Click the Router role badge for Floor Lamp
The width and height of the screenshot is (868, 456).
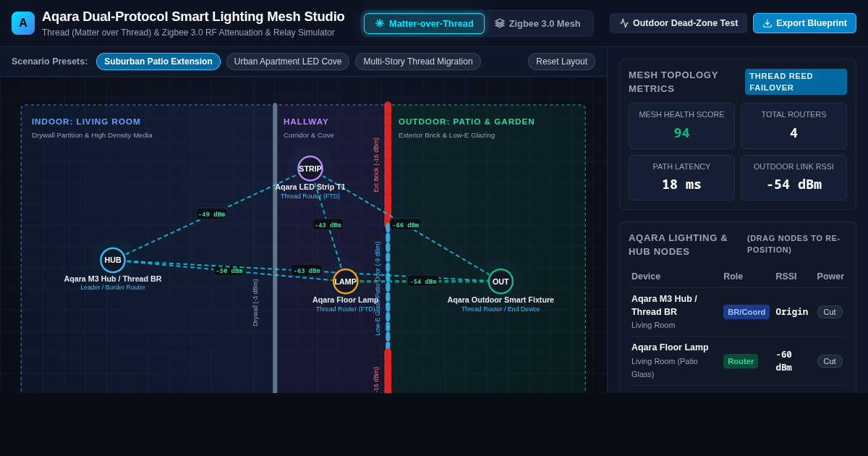741,361
